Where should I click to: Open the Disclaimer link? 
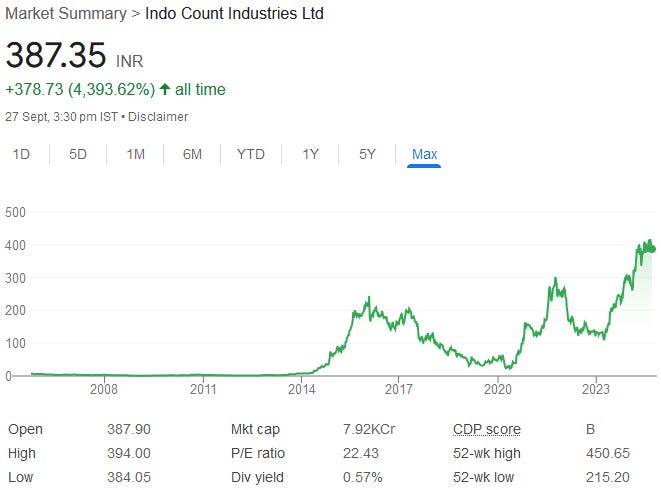click(x=158, y=116)
